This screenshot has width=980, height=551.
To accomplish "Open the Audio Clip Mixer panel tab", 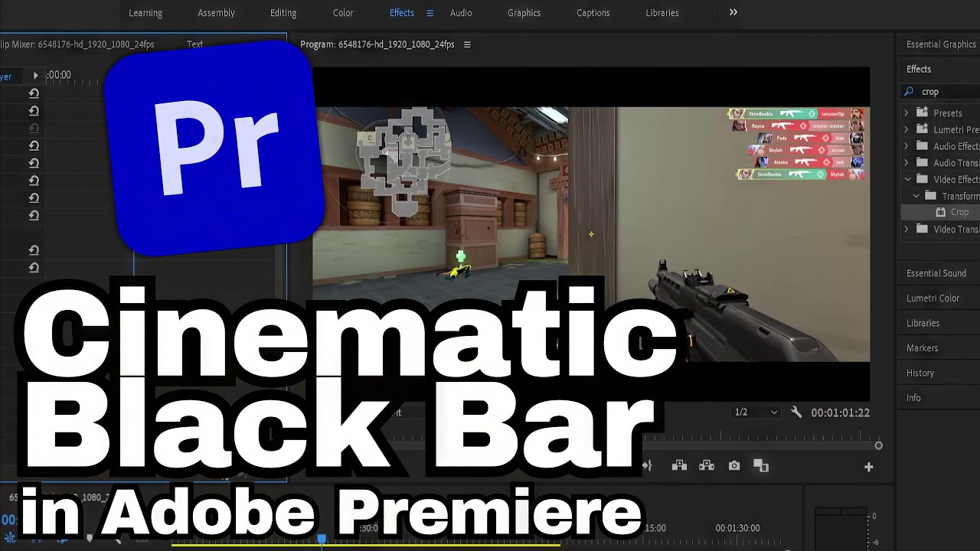I will point(77,44).
